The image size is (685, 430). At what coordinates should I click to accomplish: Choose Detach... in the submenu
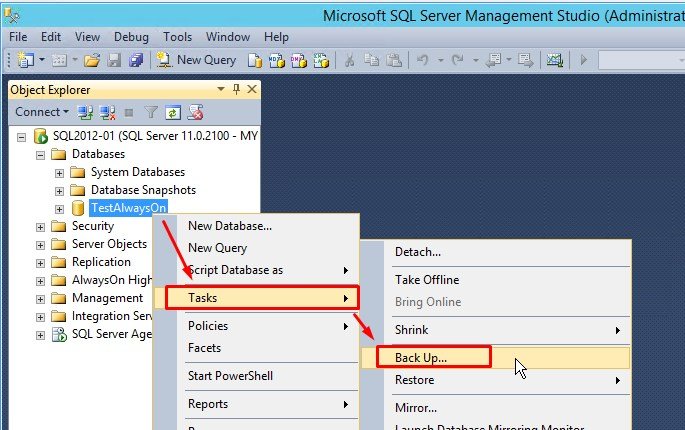417,252
